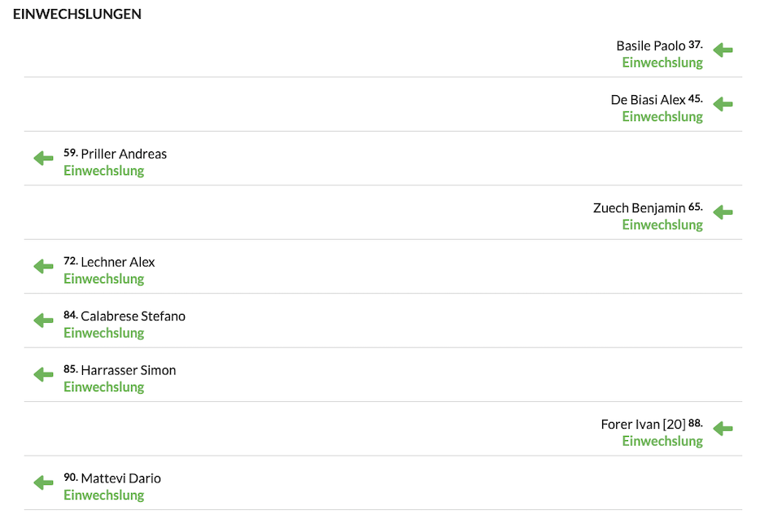Open player Calabrese Stefano
This screenshot has width=773, height=532.
(133, 316)
